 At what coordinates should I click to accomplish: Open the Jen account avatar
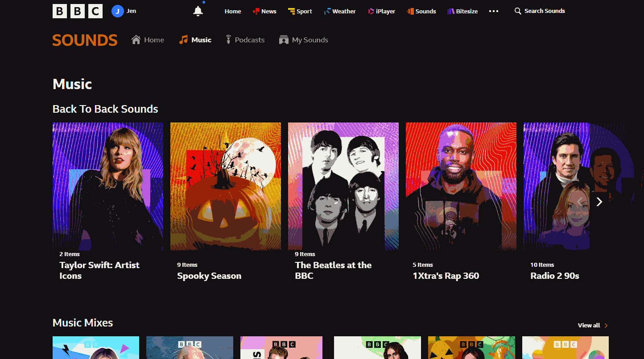click(x=117, y=11)
